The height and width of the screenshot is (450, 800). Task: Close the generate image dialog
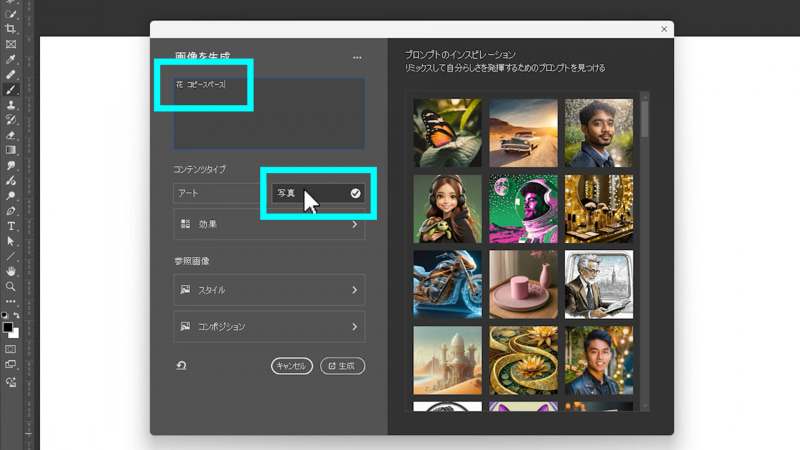tap(664, 29)
